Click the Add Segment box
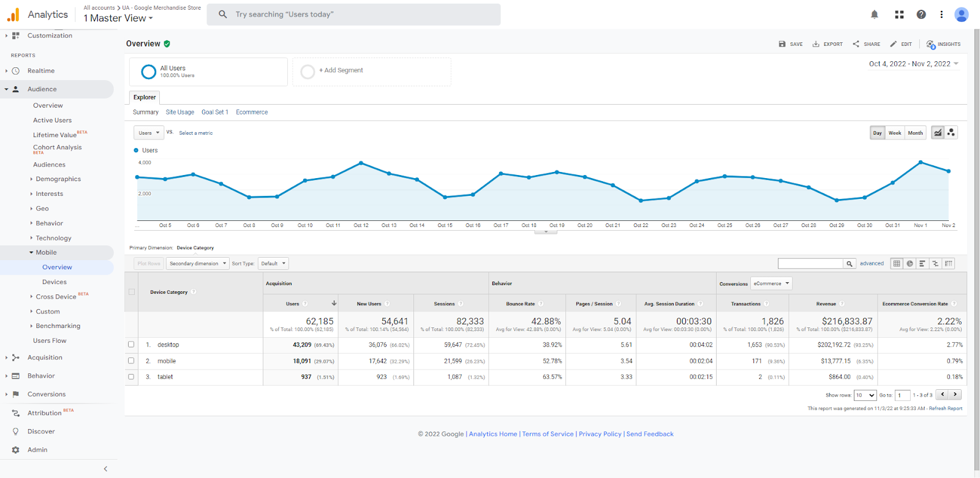This screenshot has width=980, height=478. [x=372, y=72]
